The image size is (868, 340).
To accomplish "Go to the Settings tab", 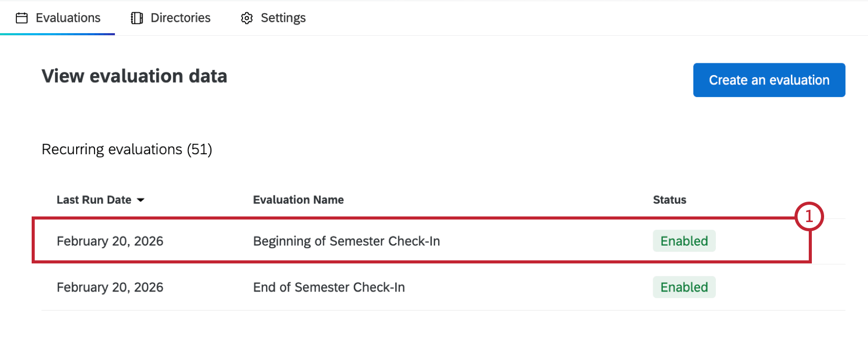I will click(283, 18).
